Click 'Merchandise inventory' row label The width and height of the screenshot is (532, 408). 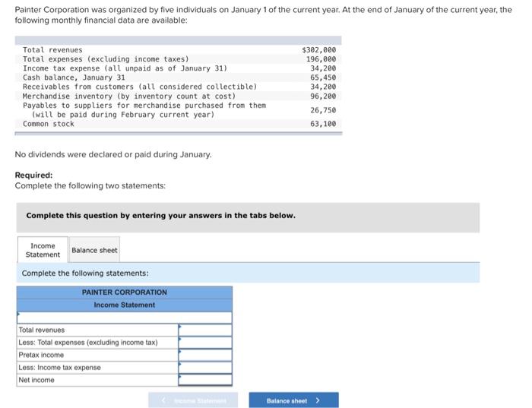tap(129, 96)
